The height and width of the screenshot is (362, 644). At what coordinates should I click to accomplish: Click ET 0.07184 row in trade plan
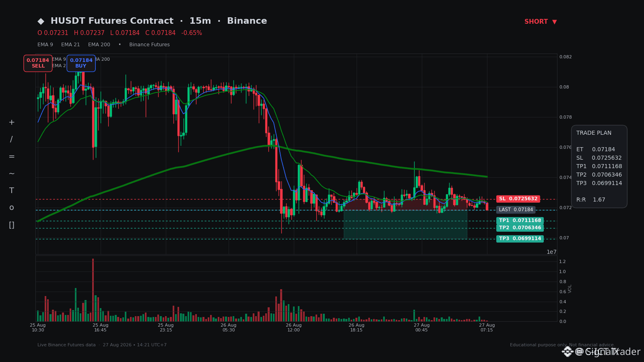[596, 150]
